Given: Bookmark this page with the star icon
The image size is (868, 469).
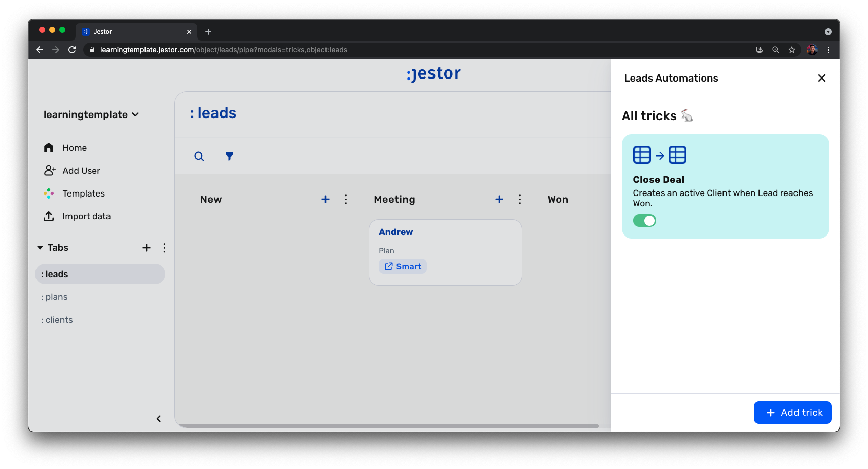Looking at the screenshot, I should click(792, 50).
